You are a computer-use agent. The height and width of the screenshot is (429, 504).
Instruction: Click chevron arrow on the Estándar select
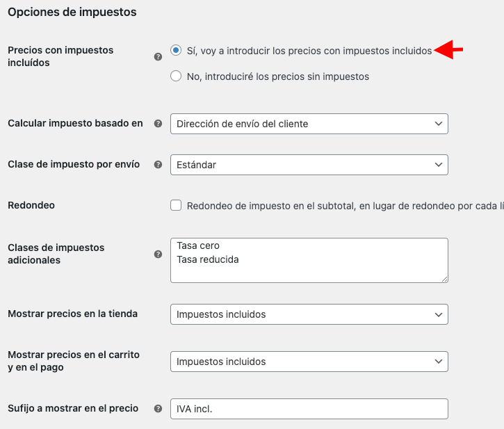(439, 165)
